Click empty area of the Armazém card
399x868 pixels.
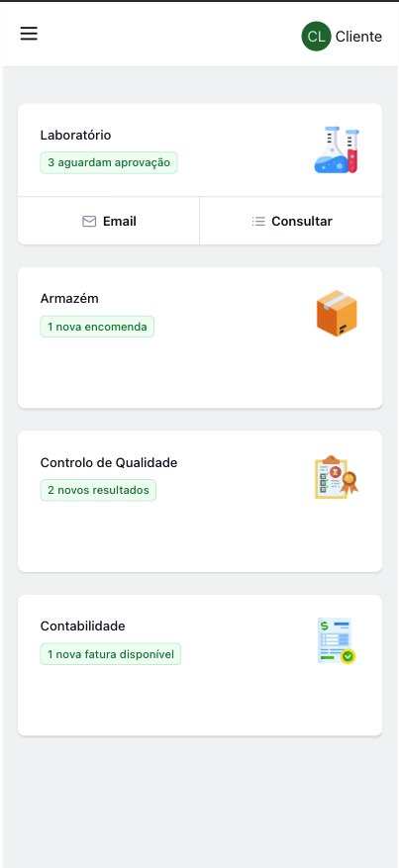point(200,374)
